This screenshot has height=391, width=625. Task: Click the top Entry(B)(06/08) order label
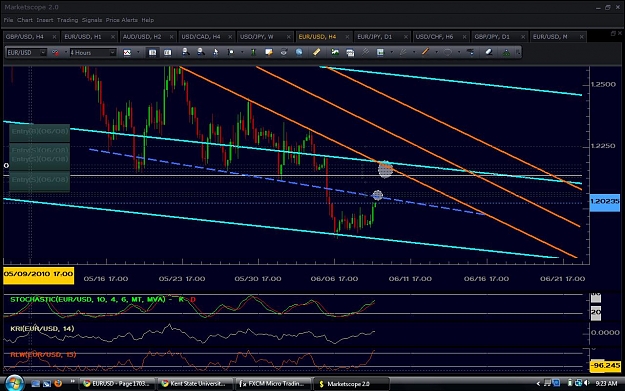[x=39, y=132]
